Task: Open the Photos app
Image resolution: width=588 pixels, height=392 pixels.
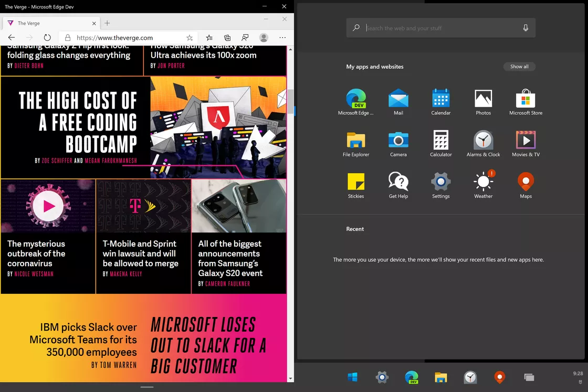Action: coord(483,102)
